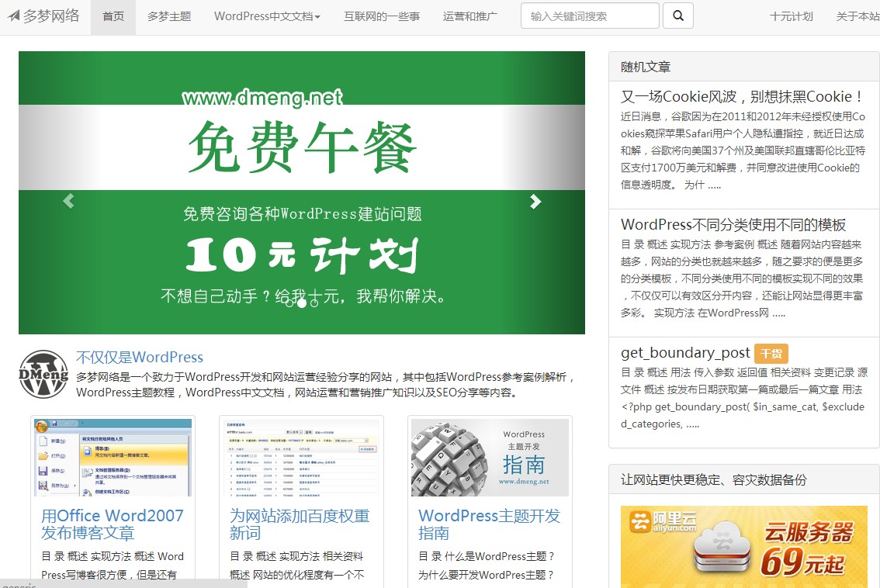Viewport: 880px width, 588px height.
Task: Click the magnifier search button
Action: pyautogui.click(x=678, y=16)
